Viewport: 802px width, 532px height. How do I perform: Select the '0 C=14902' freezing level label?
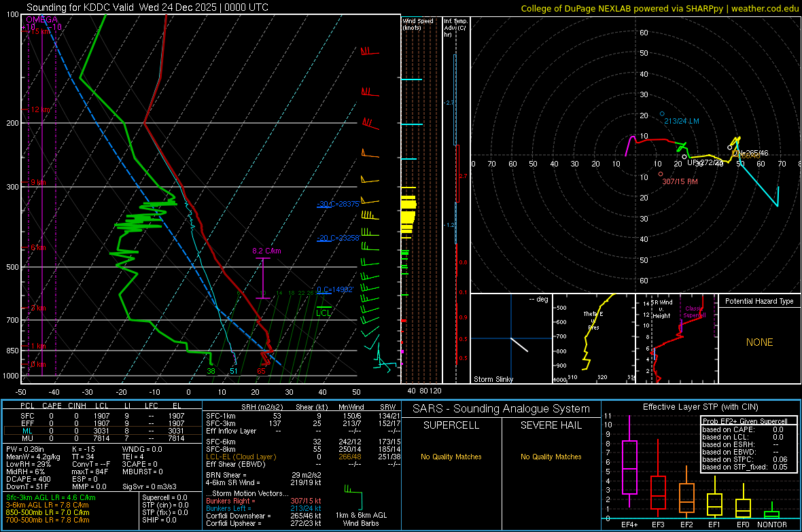click(x=335, y=289)
